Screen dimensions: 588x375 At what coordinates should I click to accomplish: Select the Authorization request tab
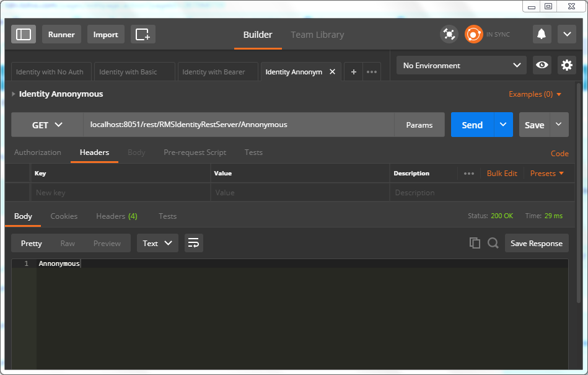point(38,152)
